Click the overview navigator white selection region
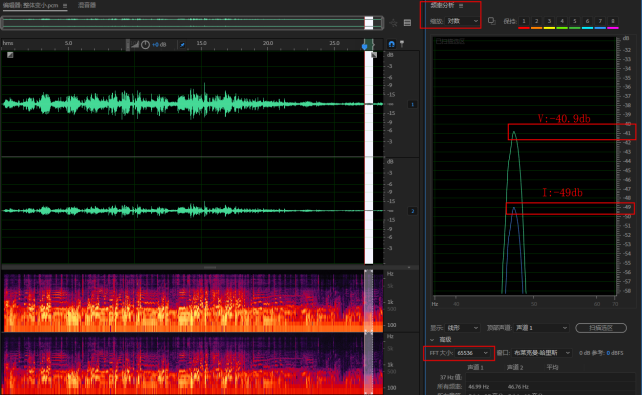This screenshot has height=395, width=642. pos(369,23)
